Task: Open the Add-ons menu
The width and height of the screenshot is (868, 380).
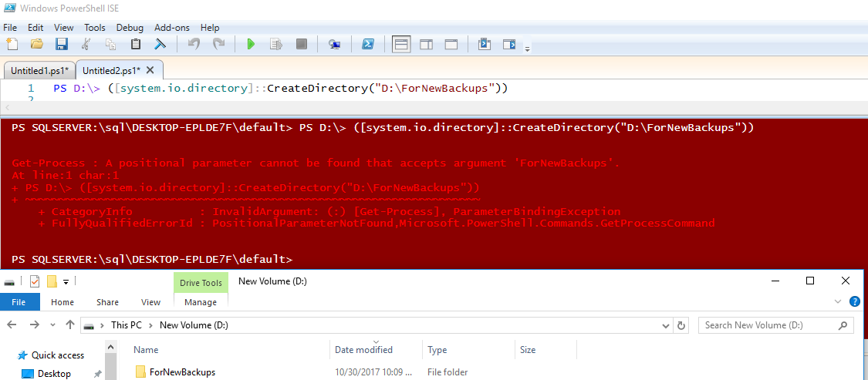Action: point(171,28)
